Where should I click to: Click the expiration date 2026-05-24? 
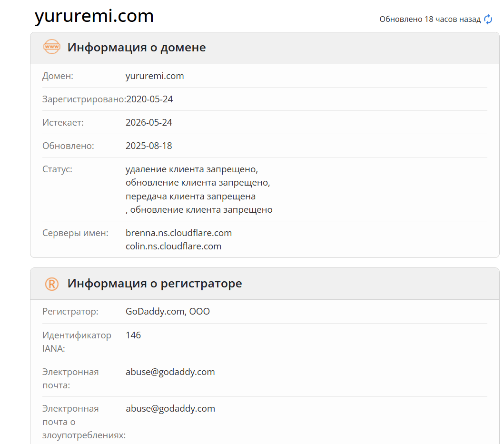tap(149, 122)
